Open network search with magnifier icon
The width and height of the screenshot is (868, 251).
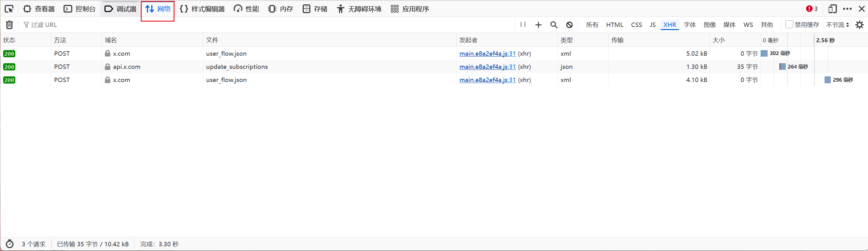click(x=554, y=25)
